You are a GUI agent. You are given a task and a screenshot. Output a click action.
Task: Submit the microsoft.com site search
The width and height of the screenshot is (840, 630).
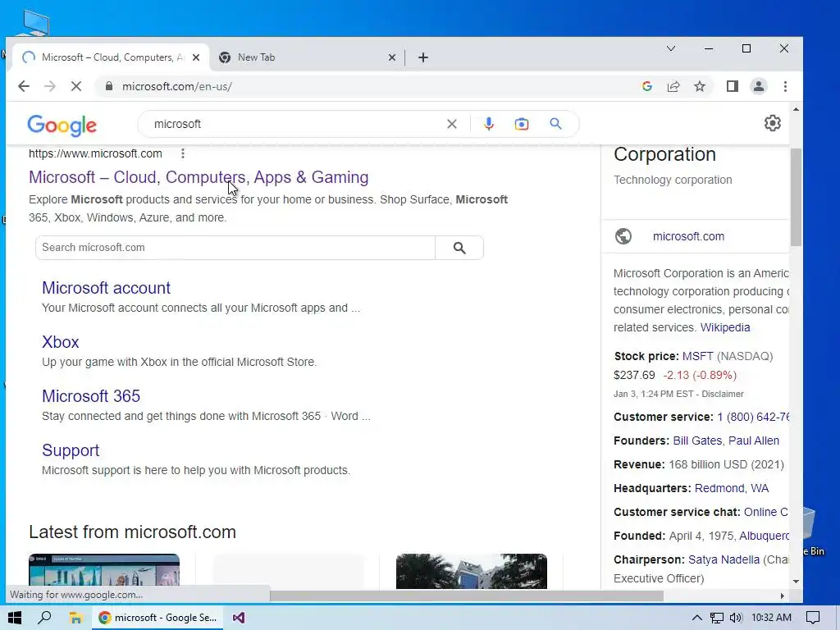pos(459,248)
